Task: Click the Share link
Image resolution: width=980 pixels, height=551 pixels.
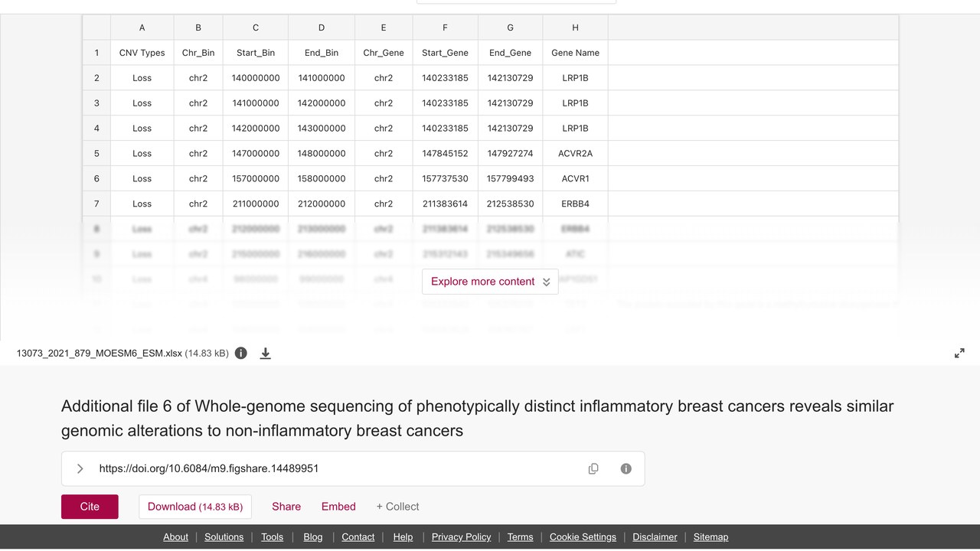Action: click(286, 507)
